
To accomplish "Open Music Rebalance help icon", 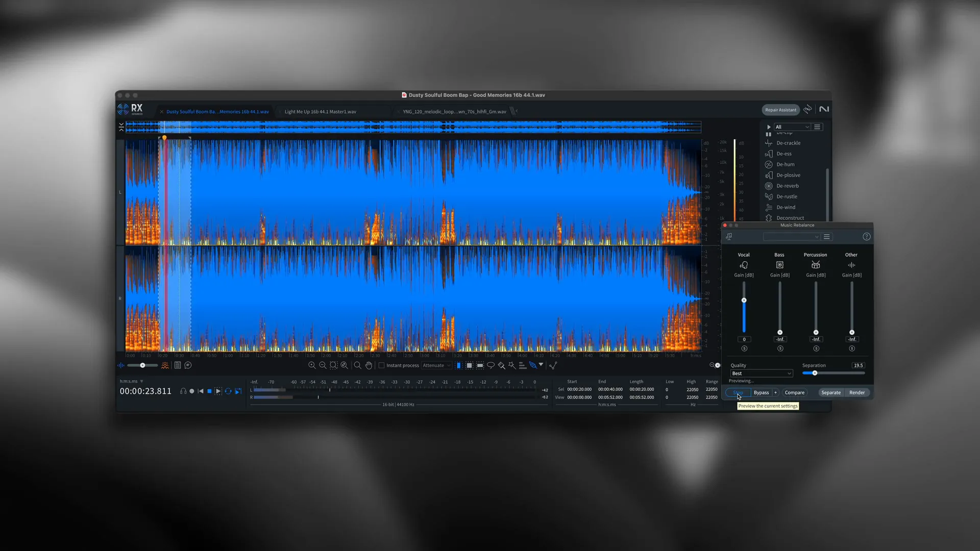I will click(x=866, y=237).
